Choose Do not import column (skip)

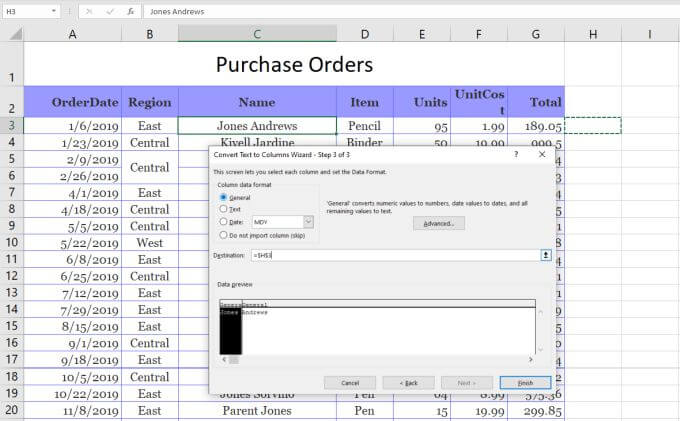tap(224, 234)
